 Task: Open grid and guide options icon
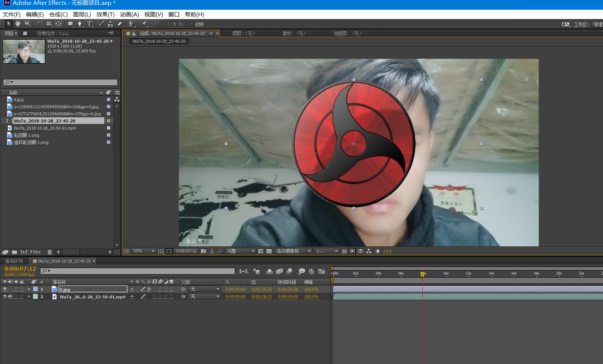coord(160,251)
